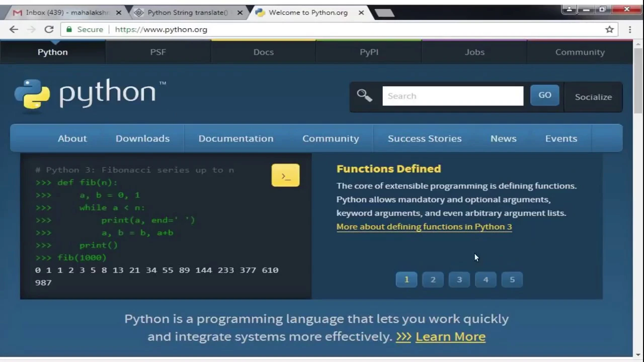
Task: Click the magnifying glass search icon
Action: 364,96
